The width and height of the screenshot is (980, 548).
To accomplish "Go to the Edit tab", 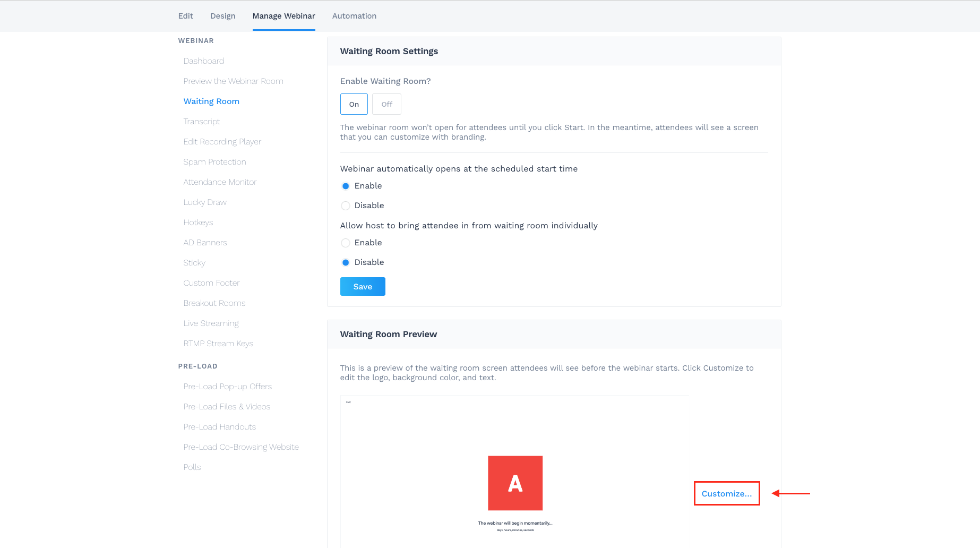I will [185, 16].
